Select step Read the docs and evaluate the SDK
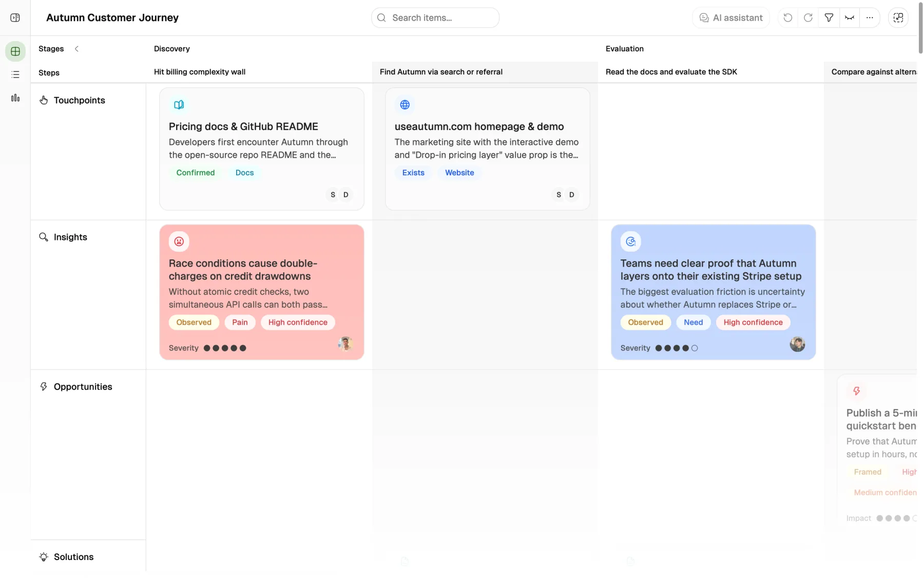Image resolution: width=924 pixels, height=578 pixels. 671,72
